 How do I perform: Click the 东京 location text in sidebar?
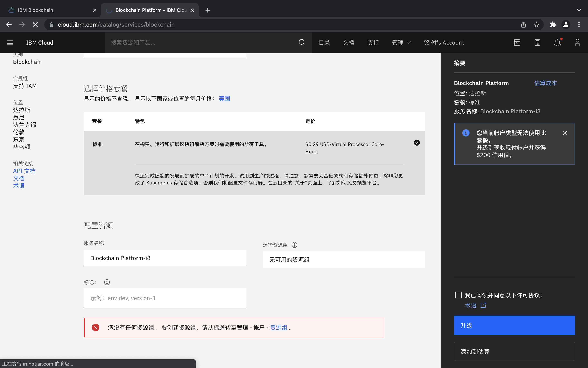click(19, 139)
